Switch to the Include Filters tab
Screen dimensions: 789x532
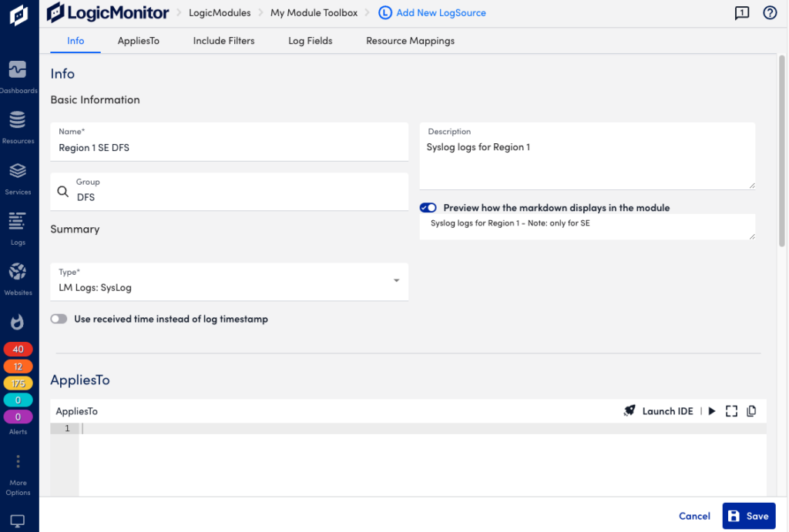click(x=223, y=41)
